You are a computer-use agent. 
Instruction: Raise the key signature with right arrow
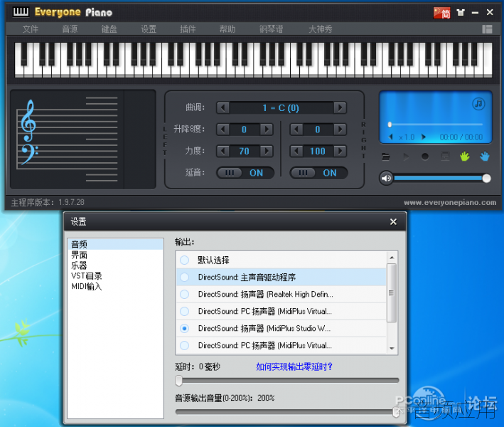340,107
